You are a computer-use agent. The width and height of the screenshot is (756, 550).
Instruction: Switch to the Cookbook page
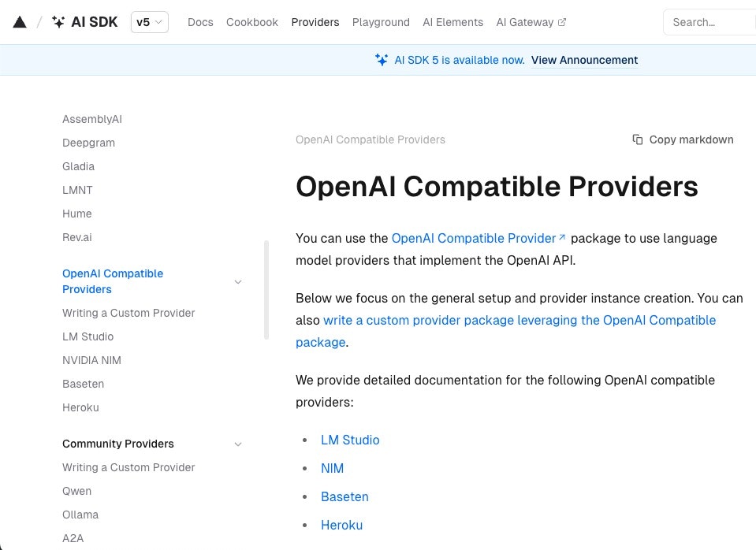(252, 22)
